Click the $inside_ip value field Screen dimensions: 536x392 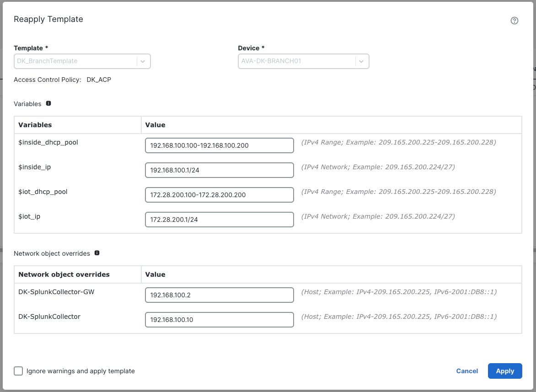click(x=219, y=170)
